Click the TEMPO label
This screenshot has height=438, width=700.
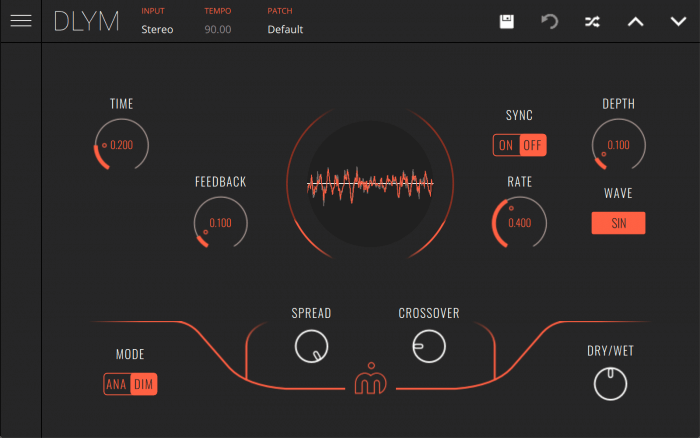point(218,11)
